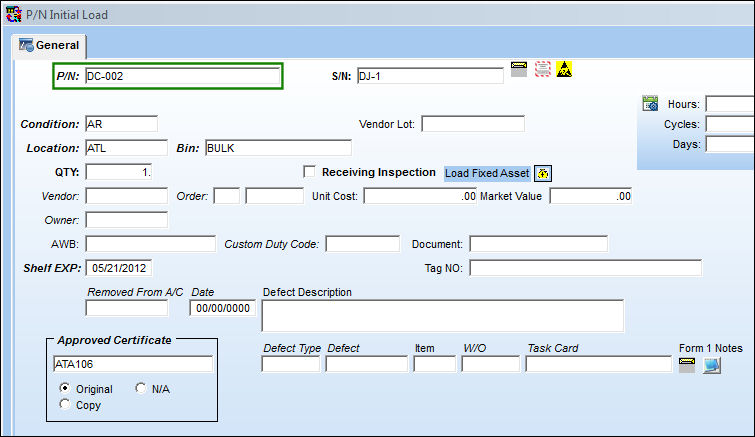The height and width of the screenshot is (437, 755).
Task: Click the Cycles input field
Action: coord(730,124)
